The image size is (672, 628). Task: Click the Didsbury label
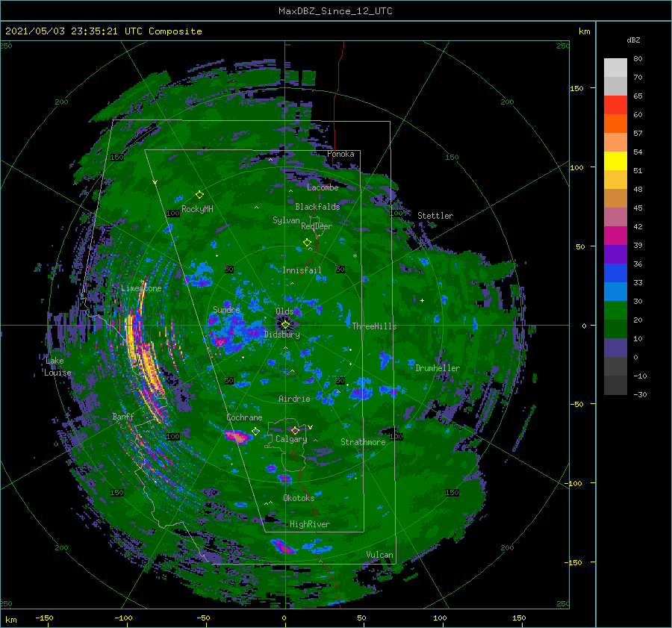click(x=282, y=335)
